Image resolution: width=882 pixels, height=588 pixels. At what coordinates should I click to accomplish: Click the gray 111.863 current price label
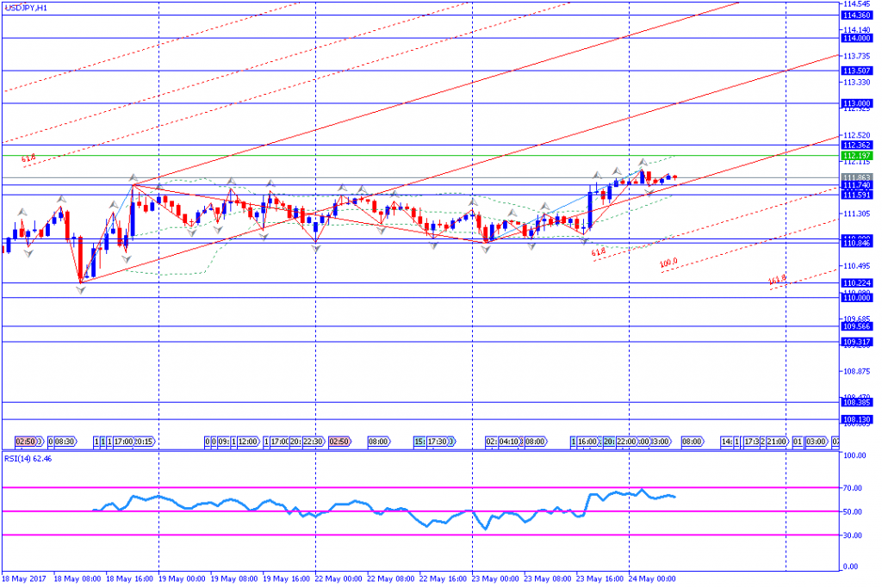tap(857, 177)
